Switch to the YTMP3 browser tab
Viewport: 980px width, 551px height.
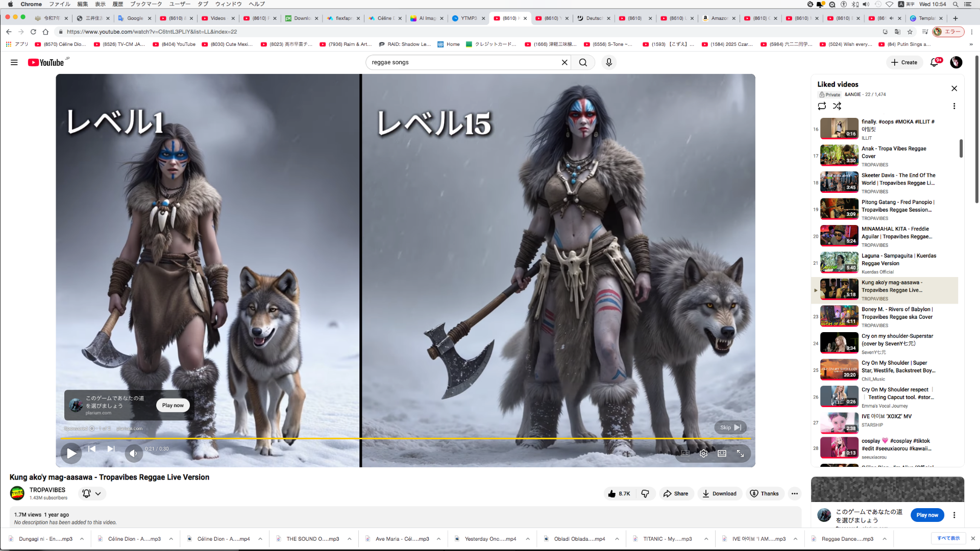coord(468,18)
